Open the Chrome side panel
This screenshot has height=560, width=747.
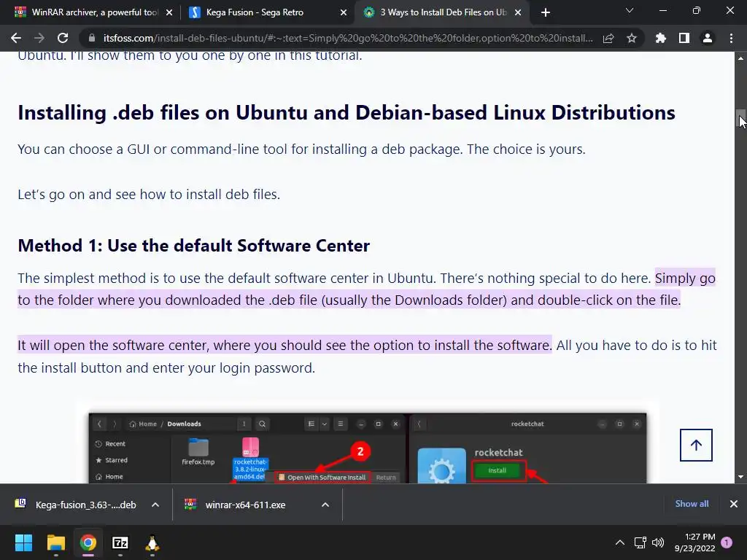[684, 38]
